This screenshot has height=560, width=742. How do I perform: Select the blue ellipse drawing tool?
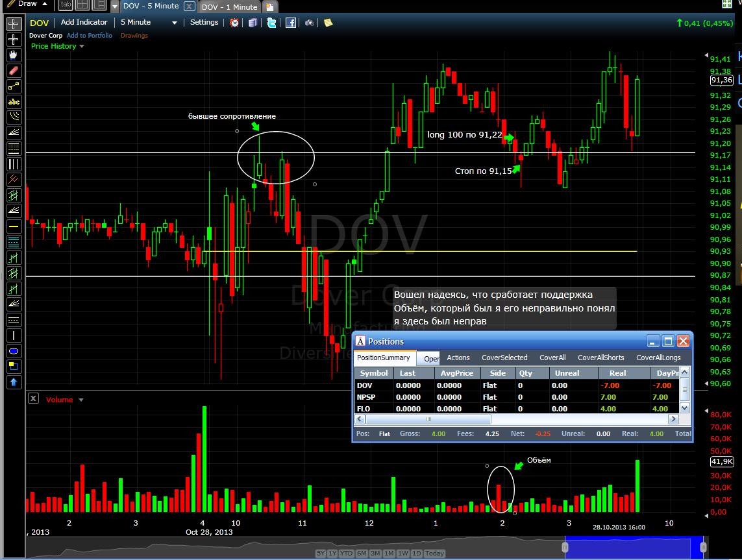14,351
